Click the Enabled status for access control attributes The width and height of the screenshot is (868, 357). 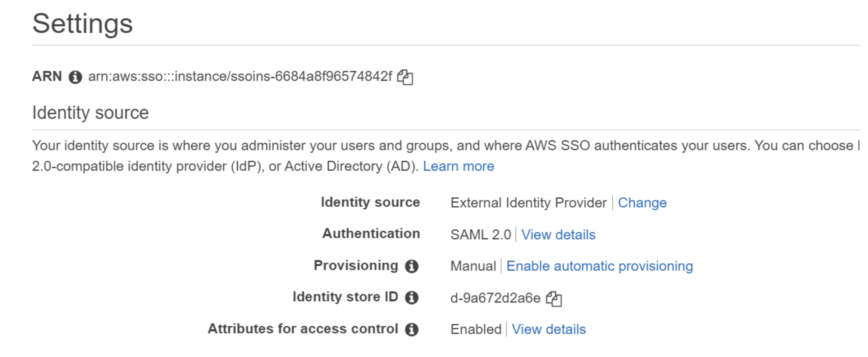click(x=475, y=329)
